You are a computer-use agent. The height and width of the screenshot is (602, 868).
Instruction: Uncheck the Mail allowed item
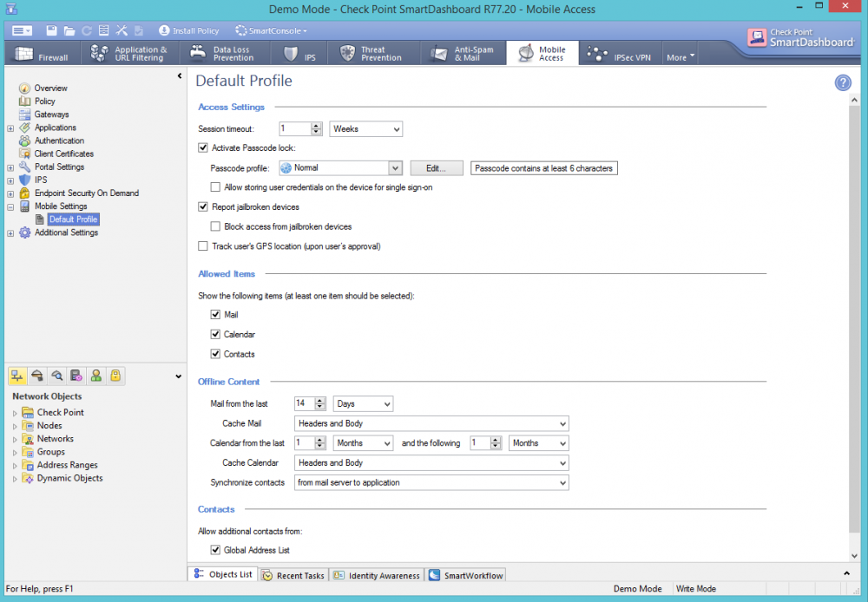[x=215, y=314]
